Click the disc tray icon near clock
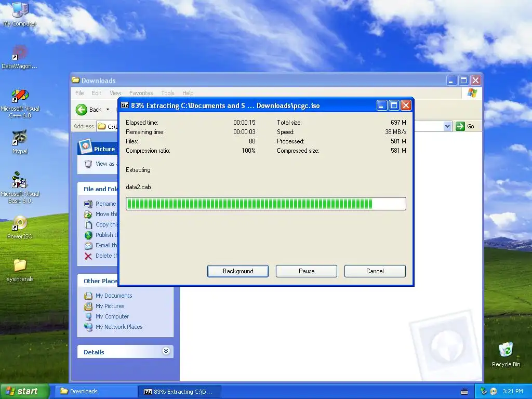Image resolution: width=532 pixels, height=399 pixels. [494, 391]
